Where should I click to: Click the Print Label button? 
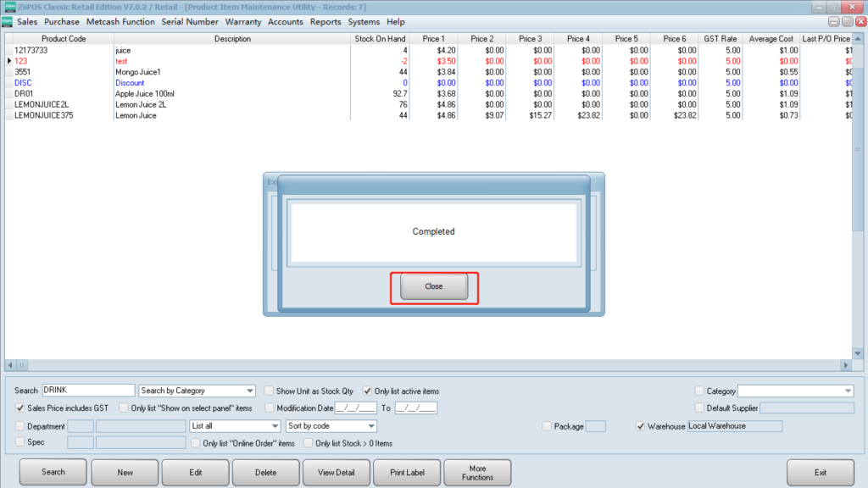tap(407, 472)
